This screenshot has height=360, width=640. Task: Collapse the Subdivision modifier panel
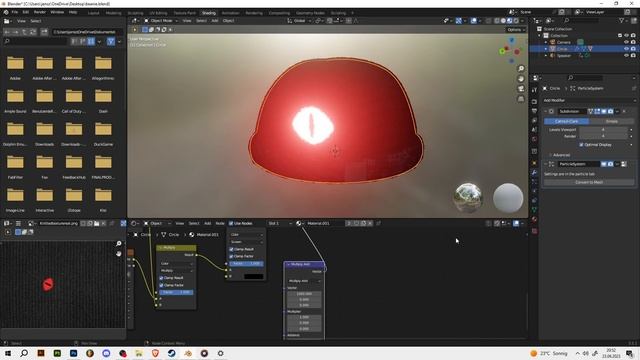546,111
